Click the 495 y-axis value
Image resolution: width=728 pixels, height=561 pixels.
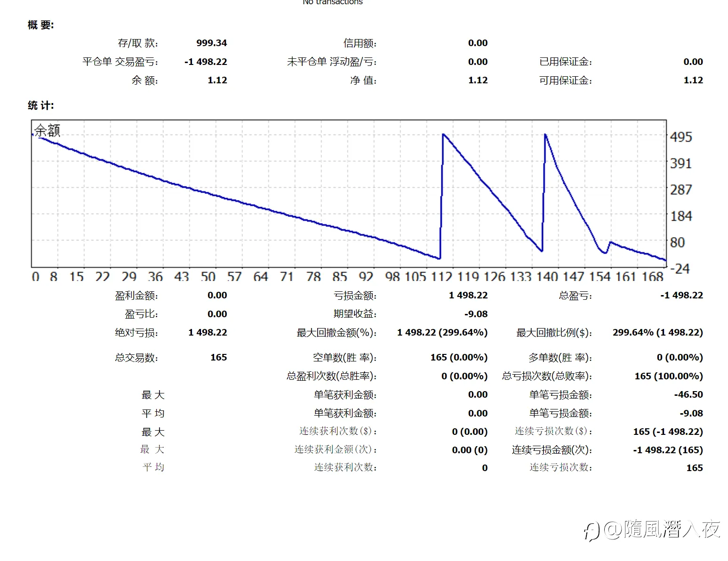point(681,137)
